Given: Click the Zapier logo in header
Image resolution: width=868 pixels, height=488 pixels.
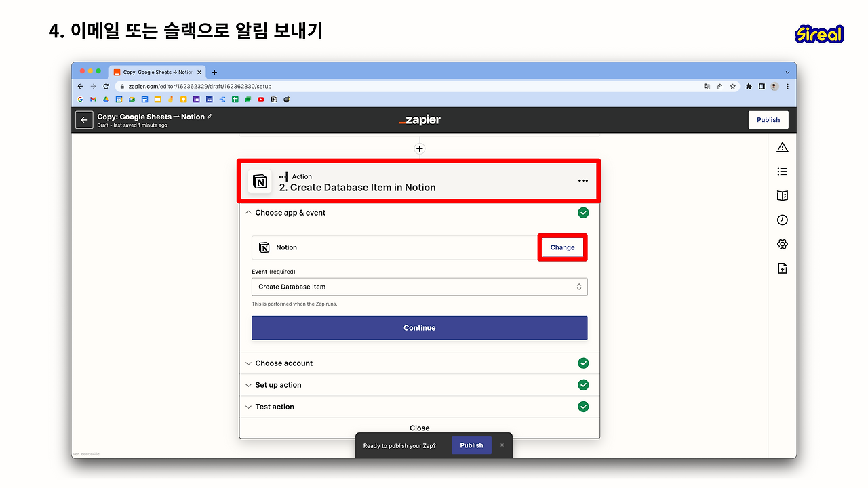Looking at the screenshot, I should (x=419, y=120).
